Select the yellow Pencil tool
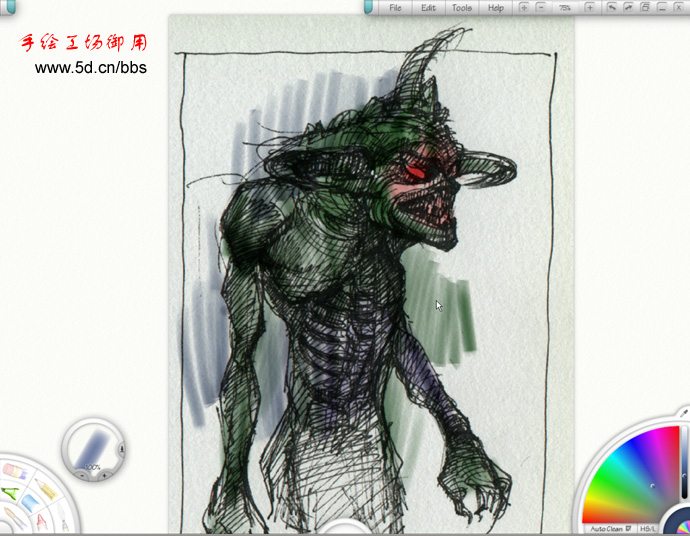This screenshot has width=690, height=536. pyautogui.click(x=46, y=489)
